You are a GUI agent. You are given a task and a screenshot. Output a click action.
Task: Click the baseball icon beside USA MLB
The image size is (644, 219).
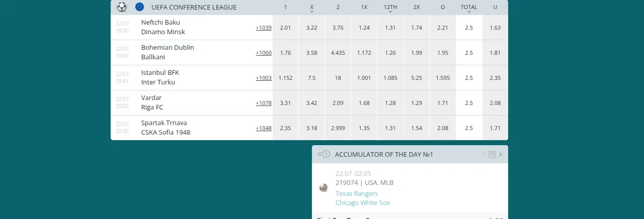point(324,187)
